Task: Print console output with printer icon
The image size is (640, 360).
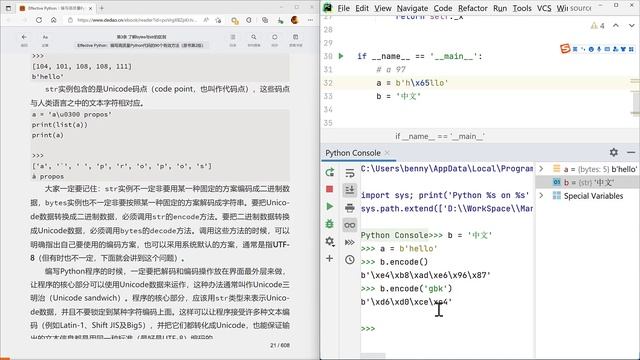Action: pyautogui.click(x=350, y=208)
